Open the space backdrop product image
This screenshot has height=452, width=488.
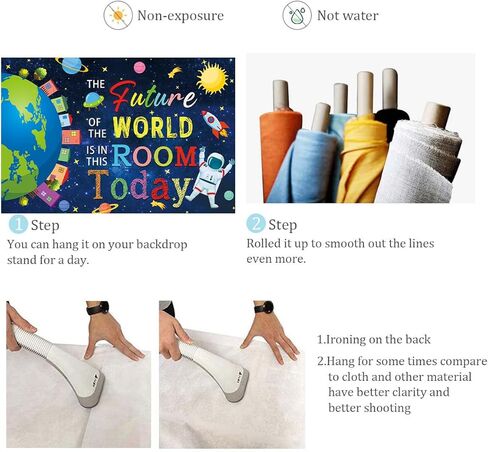tap(118, 135)
